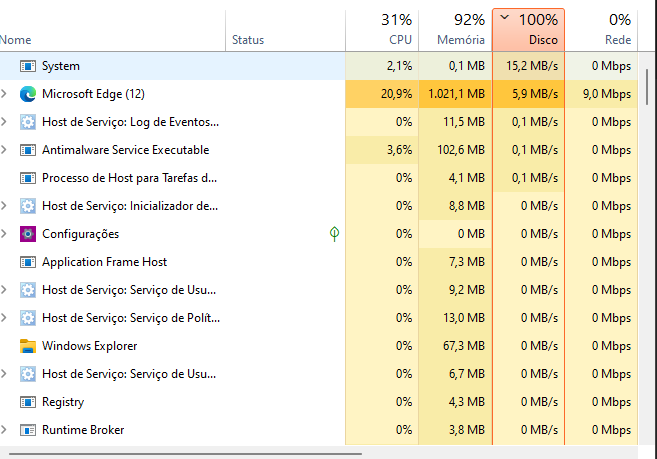Viewport: 657px width, 459px height.
Task: Select the System process icon
Action: [x=28, y=66]
